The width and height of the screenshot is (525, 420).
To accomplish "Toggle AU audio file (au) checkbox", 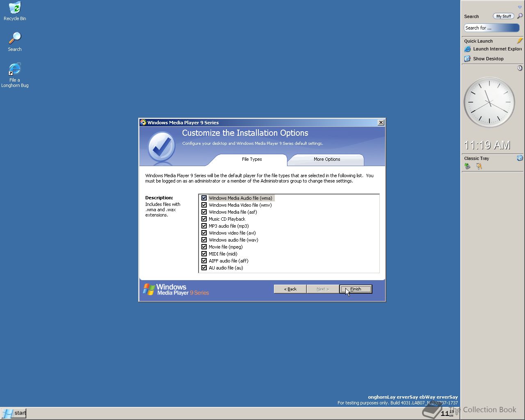I will (204, 268).
